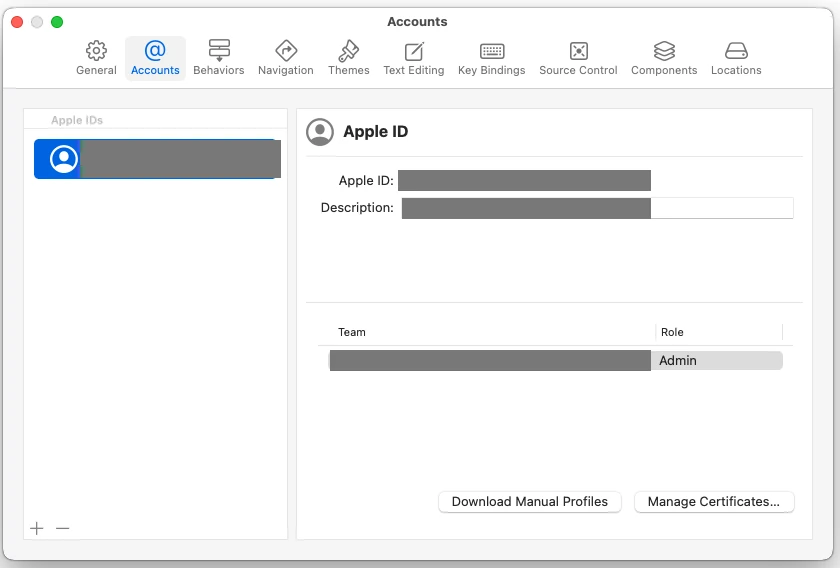Open the Components layers icon
The width and height of the screenshot is (840, 568).
pyautogui.click(x=664, y=51)
